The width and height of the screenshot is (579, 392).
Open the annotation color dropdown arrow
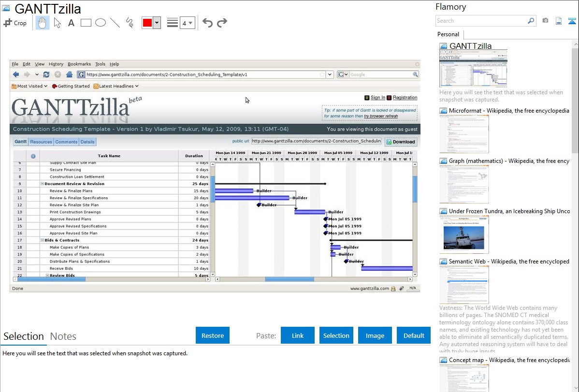click(157, 23)
